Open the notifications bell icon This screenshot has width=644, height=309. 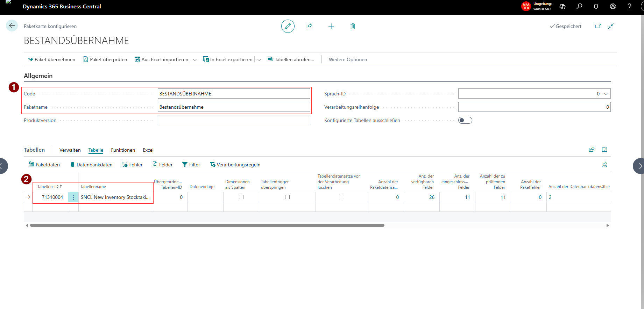click(596, 6)
